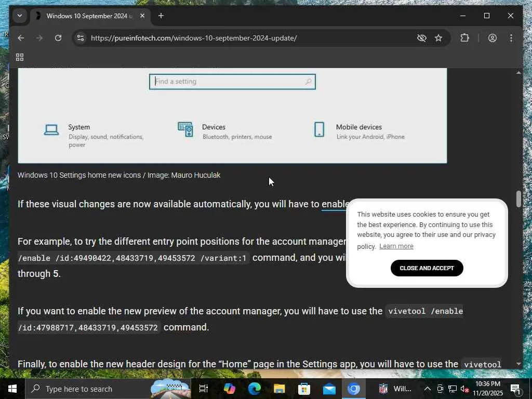Click the muted volume tray icon

(464, 389)
